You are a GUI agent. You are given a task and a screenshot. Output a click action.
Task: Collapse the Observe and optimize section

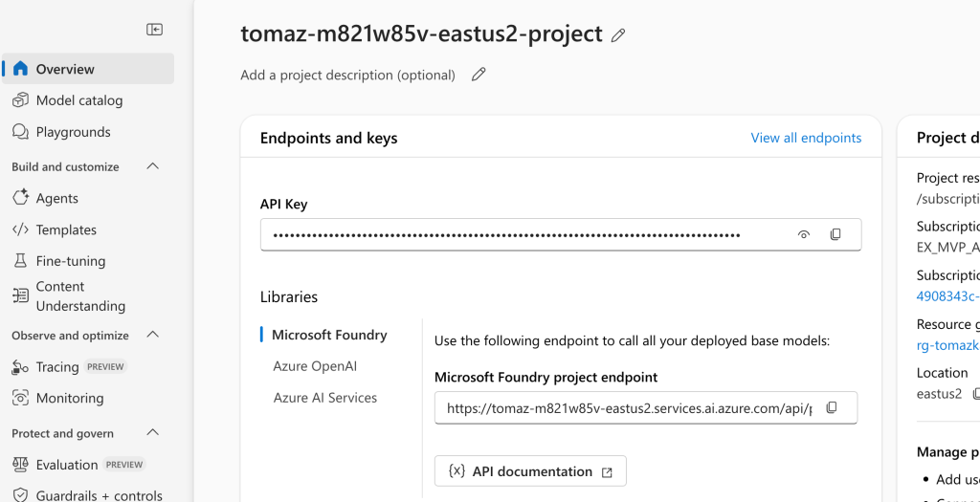click(152, 335)
